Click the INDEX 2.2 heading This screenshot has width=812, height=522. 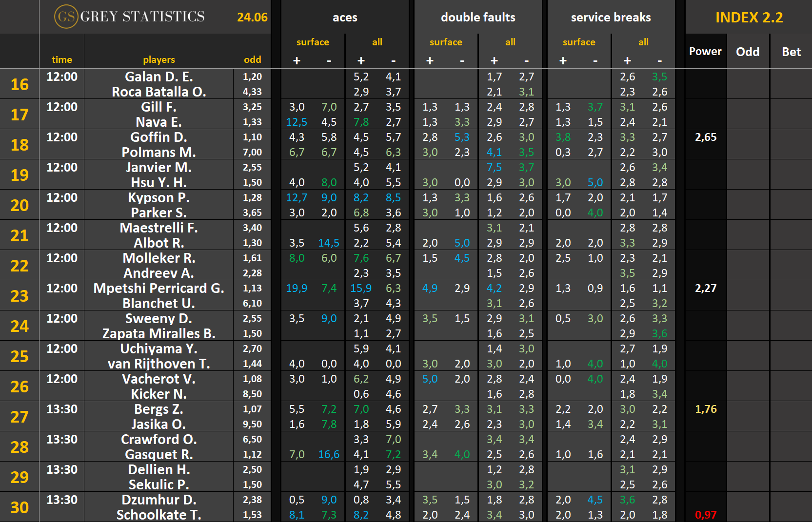tap(749, 18)
